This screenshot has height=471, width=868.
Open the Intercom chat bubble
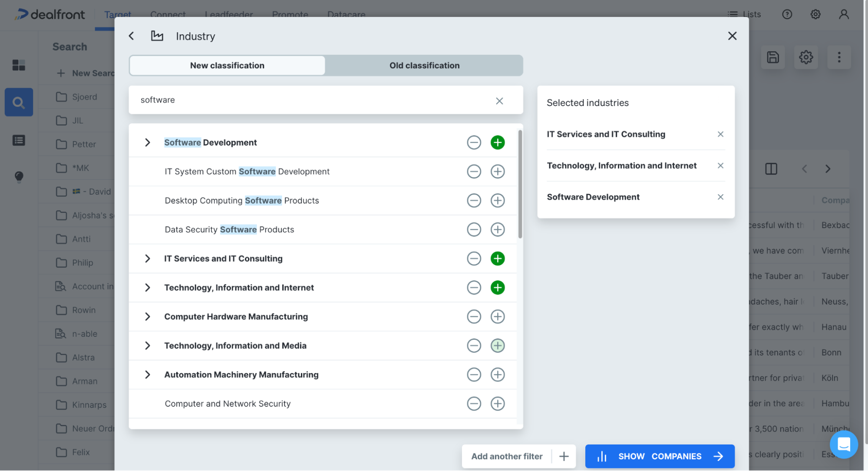(844, 444)
